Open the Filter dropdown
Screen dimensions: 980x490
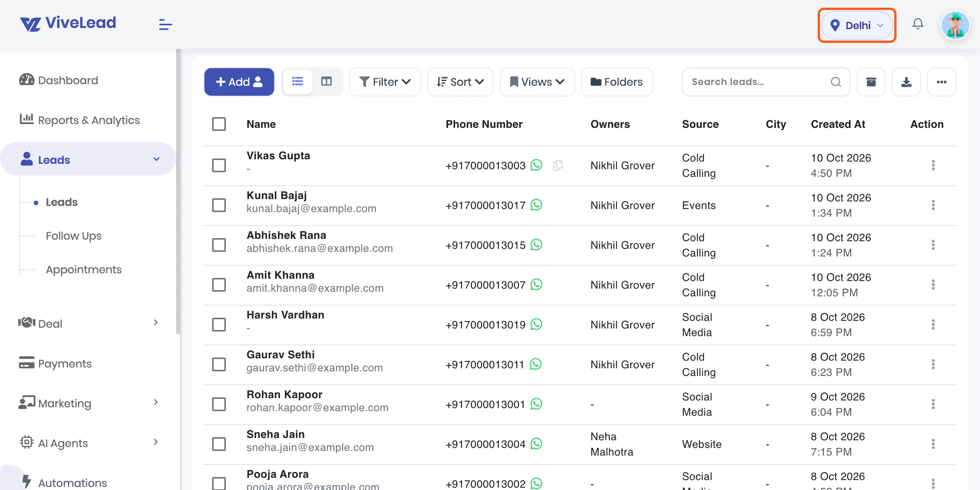tap(385, 82)
